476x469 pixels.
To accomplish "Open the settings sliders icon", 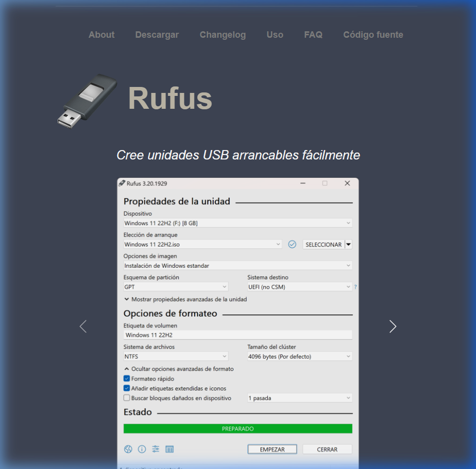I will [156, 449].
